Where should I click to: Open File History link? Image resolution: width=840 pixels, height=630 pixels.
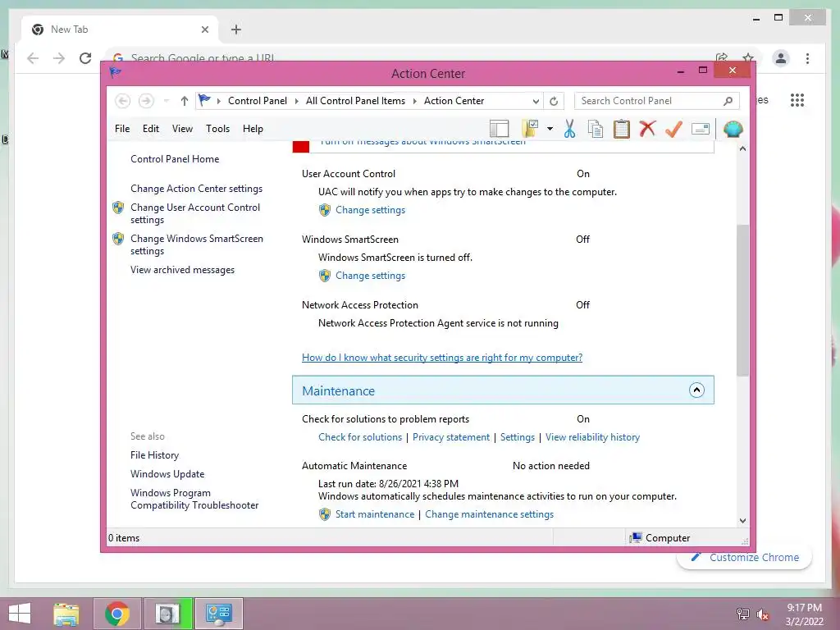pos(155,455)
